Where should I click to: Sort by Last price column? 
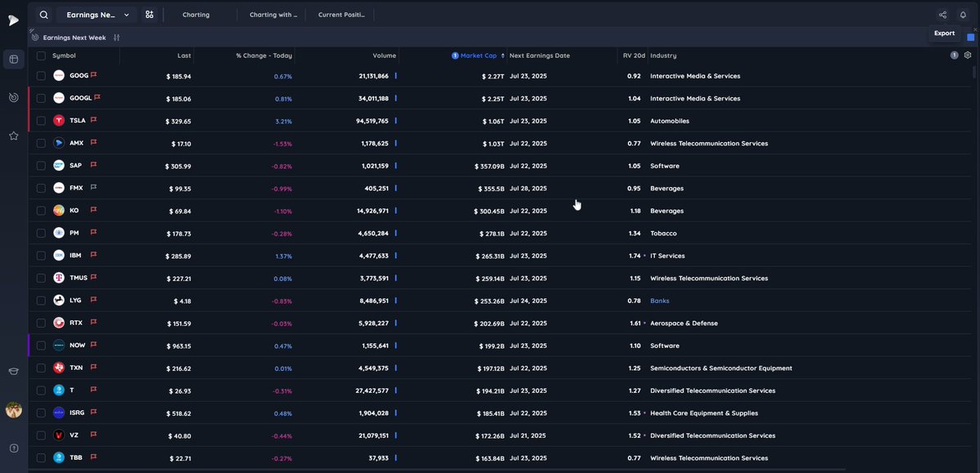tap(184, 56)
